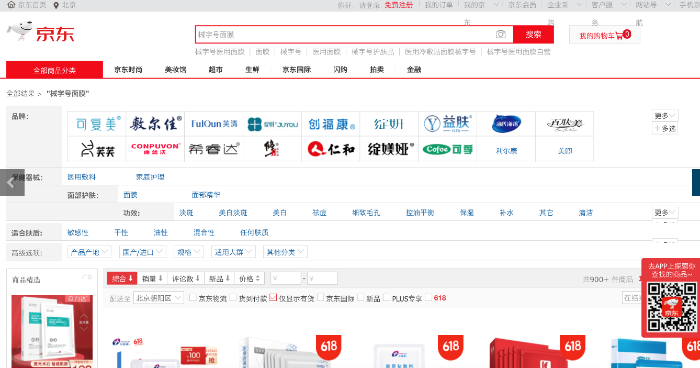Enable the 京东物流 checkbox
700x368 pixels.
click(193, 297)
